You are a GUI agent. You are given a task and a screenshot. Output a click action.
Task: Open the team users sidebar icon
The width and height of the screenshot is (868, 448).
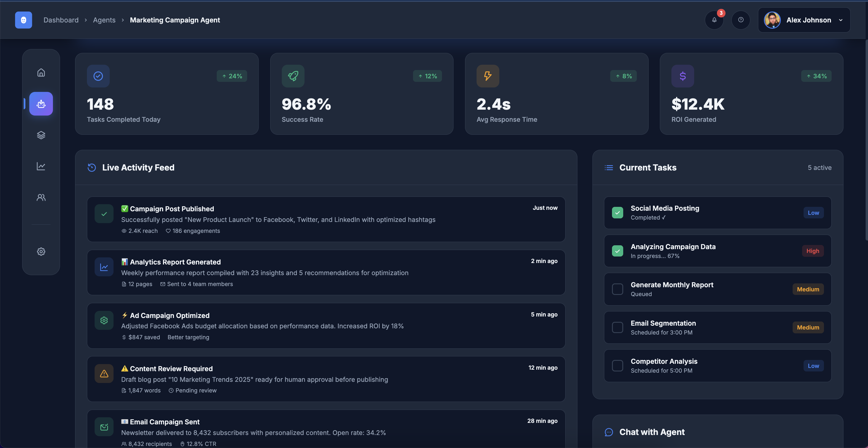coord(41,197)
